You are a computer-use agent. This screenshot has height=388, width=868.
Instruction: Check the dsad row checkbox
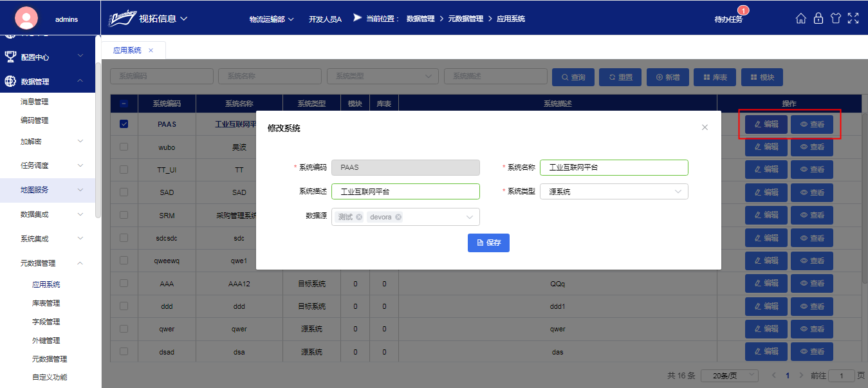124,351
